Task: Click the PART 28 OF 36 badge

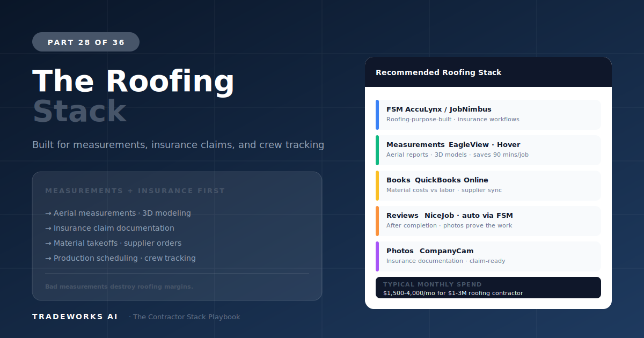Action: click(86, 42)
